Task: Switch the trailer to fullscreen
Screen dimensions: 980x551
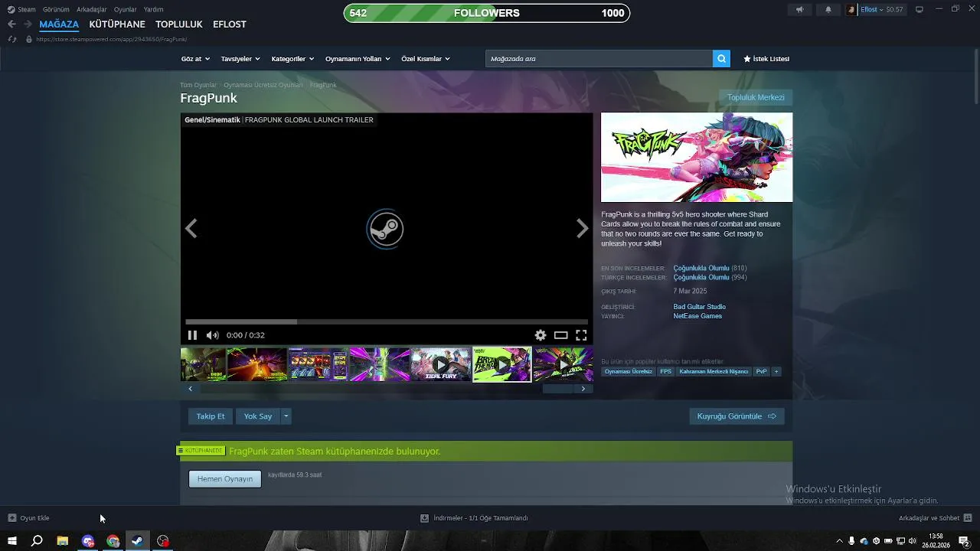Action: point(581,335)
